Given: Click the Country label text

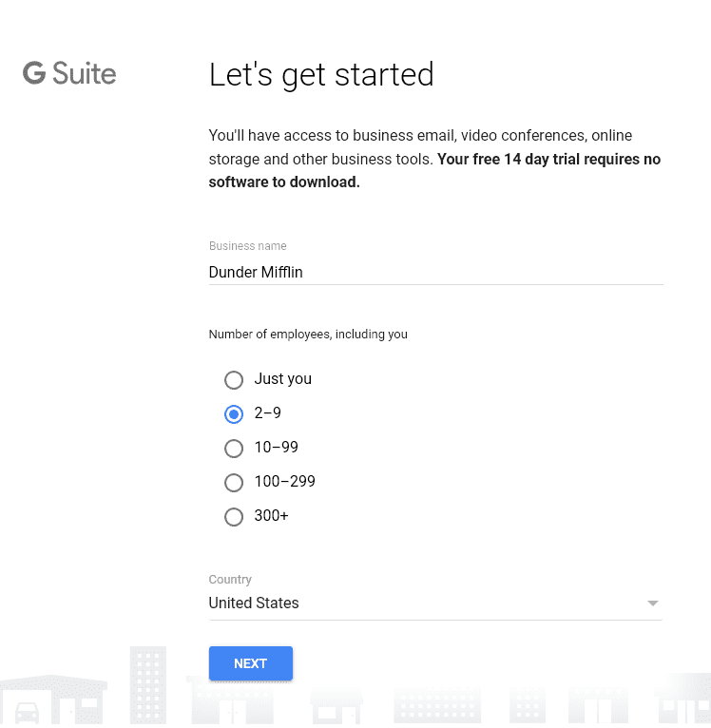Looking at the screenshot, I should click(x=230, y=580).
